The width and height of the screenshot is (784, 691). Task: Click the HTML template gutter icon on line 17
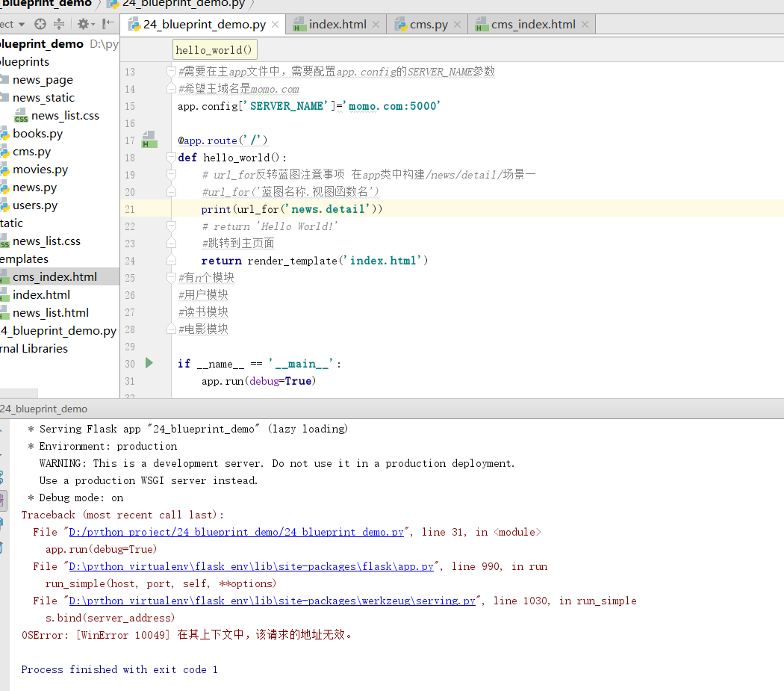(x=149, y=140)
